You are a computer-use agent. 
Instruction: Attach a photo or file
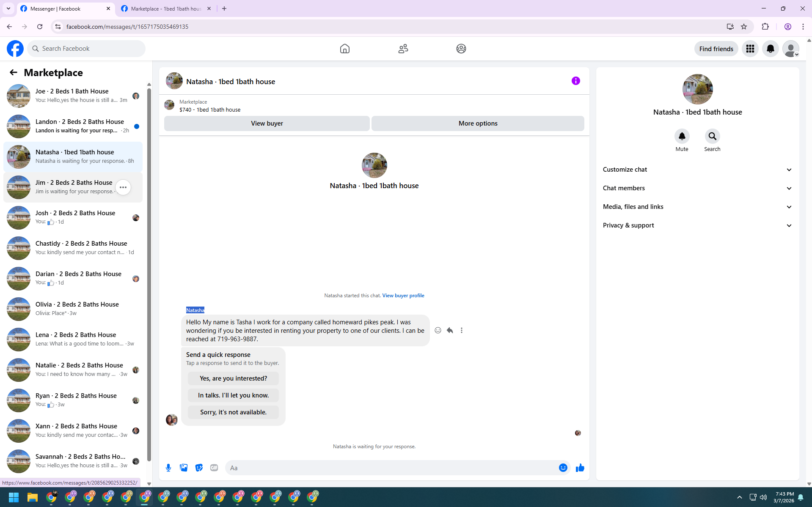tap(184, 468)
